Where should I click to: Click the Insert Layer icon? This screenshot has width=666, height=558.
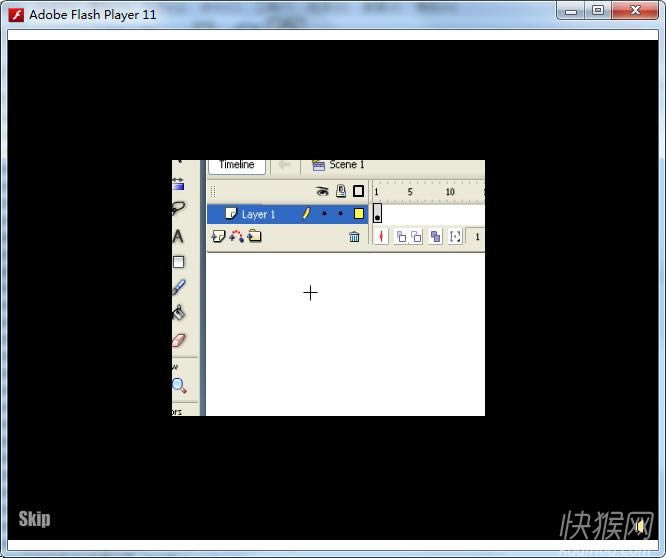pos(218,236)
